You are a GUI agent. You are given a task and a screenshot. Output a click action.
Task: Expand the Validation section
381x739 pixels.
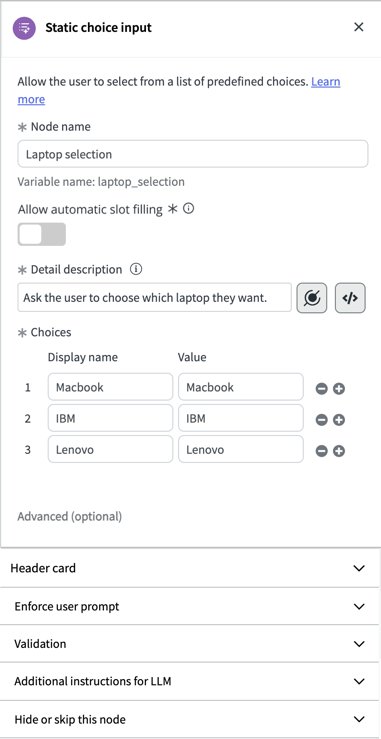(x=190, y=643)
